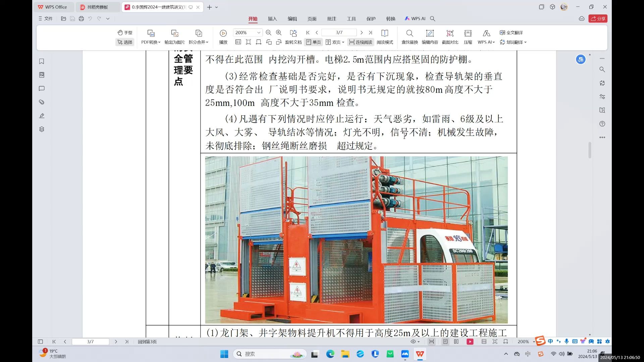Open 截图对比 screenshot compare tool
644x362 pixels.
[450, 37]
